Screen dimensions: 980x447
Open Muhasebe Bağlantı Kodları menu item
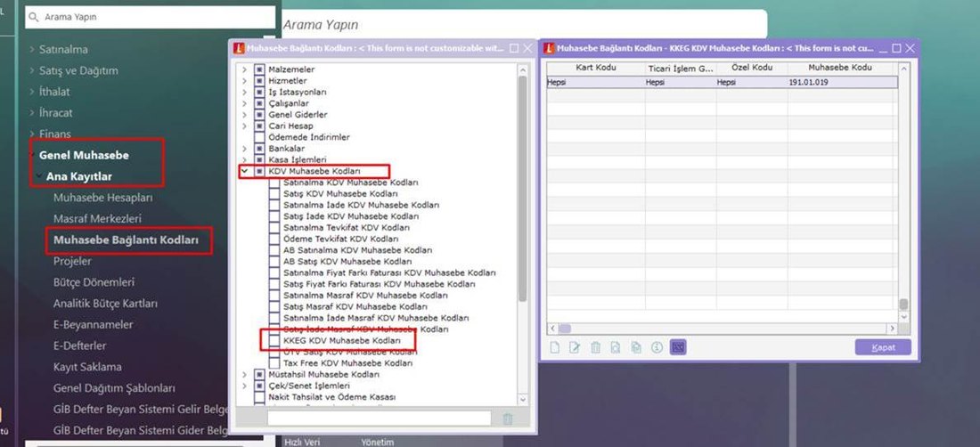point(127,240)
